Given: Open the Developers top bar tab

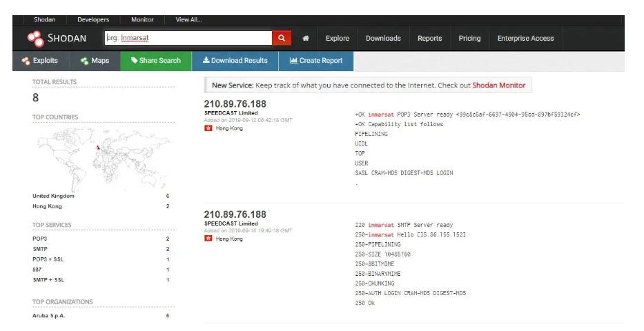Looking at the screenshot, I should (x=93, y=19).
